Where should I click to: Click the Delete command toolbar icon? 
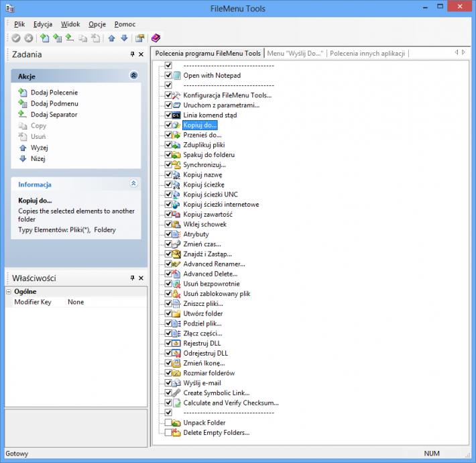click(x=95, y=38)
